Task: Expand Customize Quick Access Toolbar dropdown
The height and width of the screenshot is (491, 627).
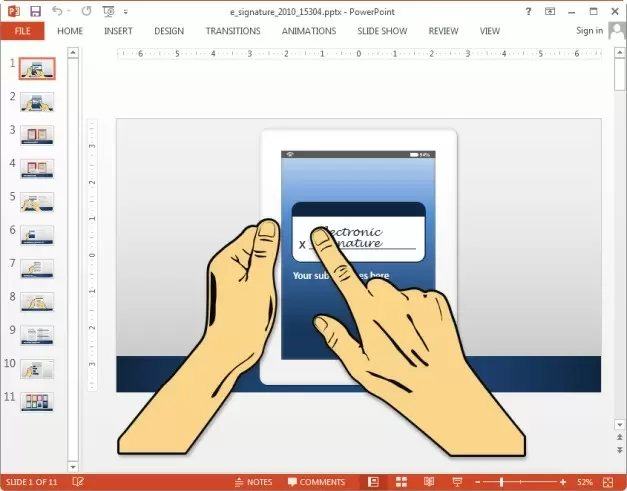Action: coord(125,11)
